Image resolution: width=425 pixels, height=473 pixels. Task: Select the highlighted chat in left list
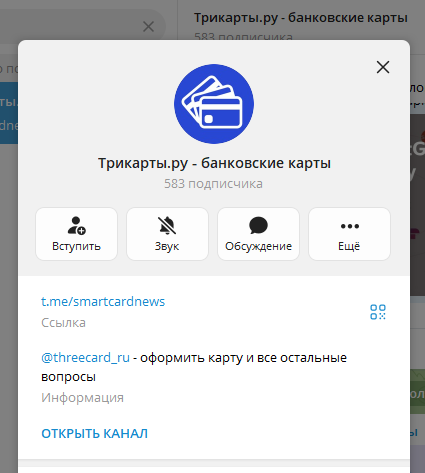9,113
